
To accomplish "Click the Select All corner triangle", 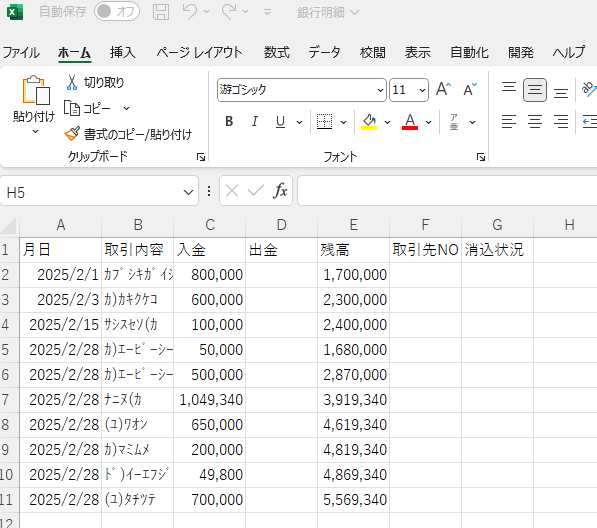I will pyautogui.click(x=9, y=225).
